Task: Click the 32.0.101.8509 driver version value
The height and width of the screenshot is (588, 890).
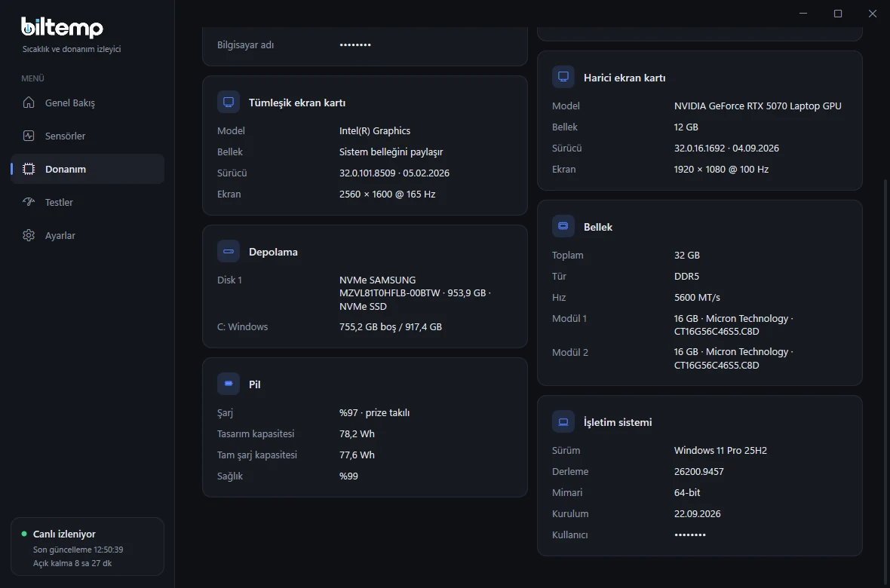Action: click(394, 173)
